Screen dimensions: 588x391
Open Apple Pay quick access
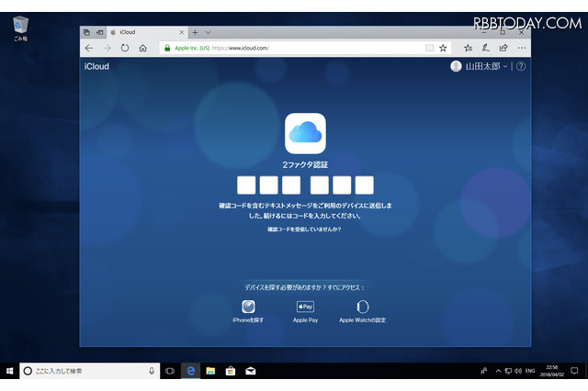[x=305, y=311]
